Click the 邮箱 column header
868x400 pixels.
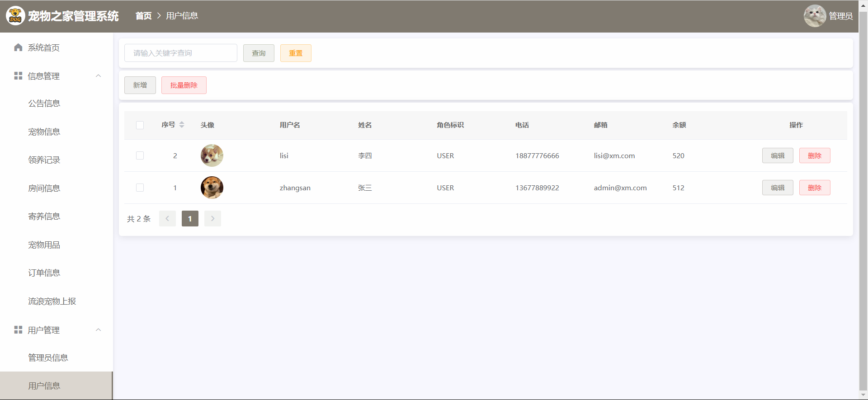601,125
